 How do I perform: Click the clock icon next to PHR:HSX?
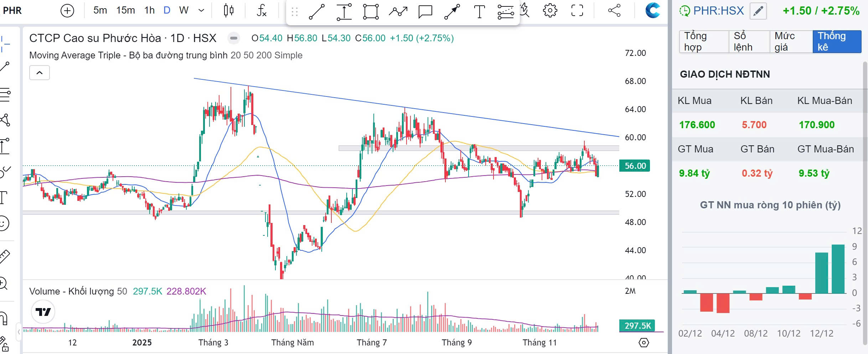(x=684, y=11)
